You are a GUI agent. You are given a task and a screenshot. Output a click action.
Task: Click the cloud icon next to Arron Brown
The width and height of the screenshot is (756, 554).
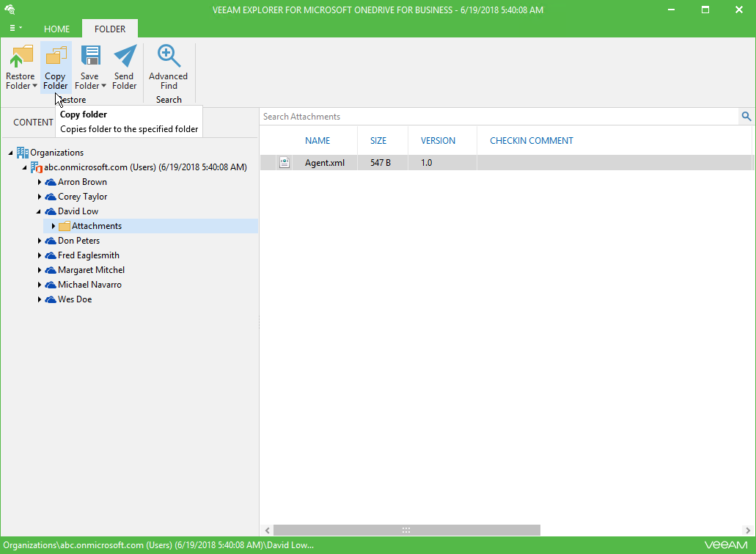coord(51,183)
